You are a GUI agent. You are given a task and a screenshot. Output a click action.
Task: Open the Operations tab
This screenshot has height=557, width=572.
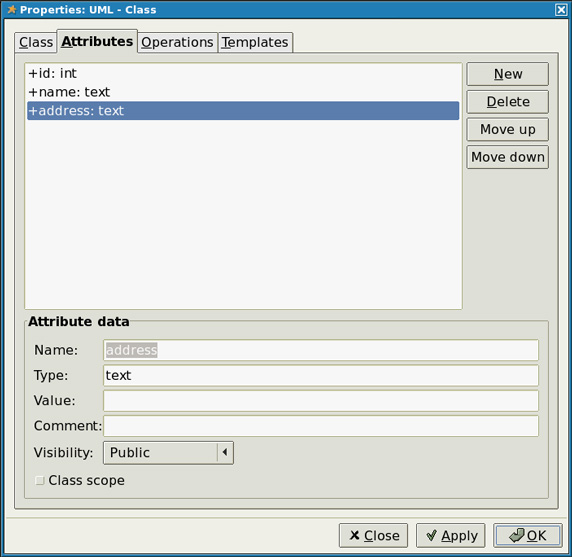point(177,42)
